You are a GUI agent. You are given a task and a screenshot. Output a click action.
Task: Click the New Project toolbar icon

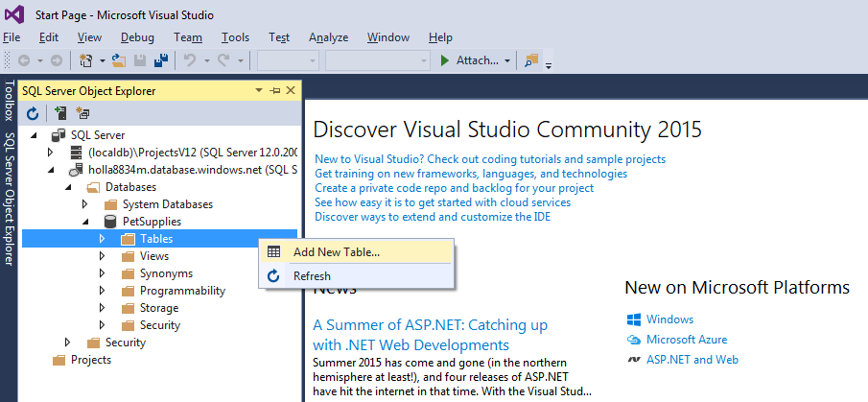[85, 60]
